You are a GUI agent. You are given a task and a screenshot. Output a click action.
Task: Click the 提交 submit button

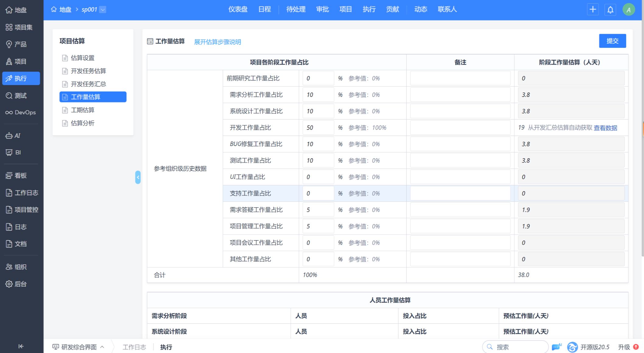pyautogui.click(x=612, y=41)
